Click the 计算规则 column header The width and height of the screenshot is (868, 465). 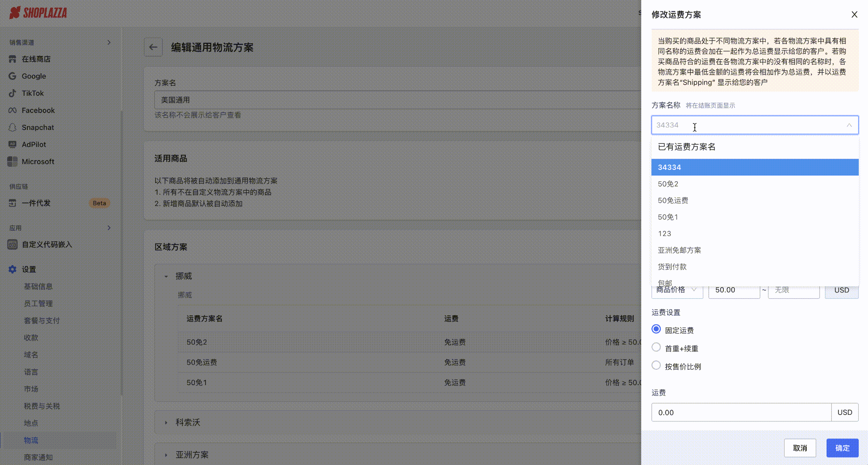pos(619,319)
